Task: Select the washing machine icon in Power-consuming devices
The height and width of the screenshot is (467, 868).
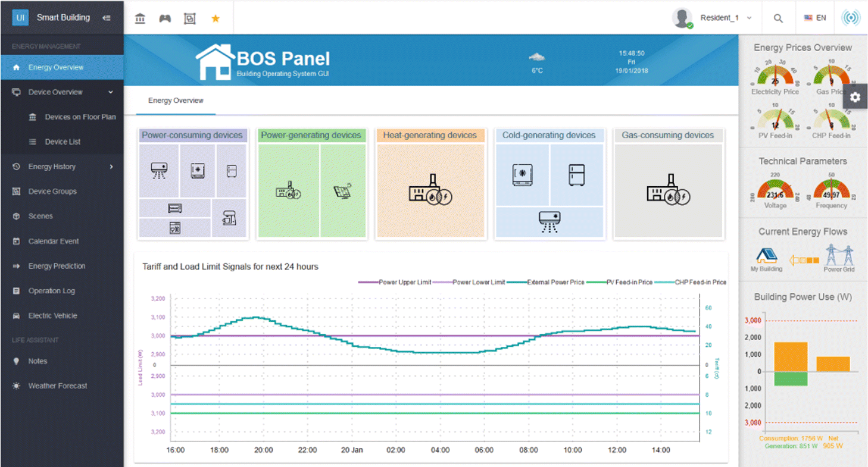Action: pos(198,171)
